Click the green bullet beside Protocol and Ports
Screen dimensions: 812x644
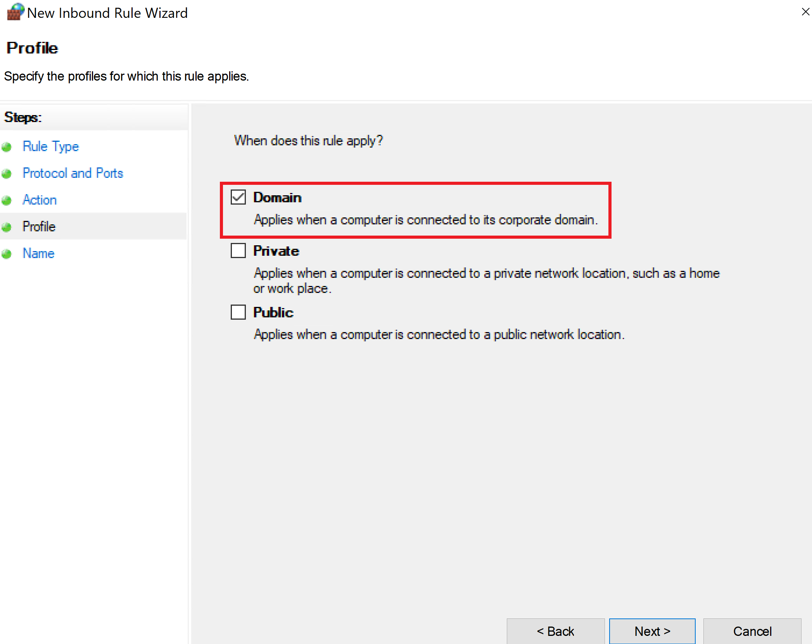click(7, 174)
